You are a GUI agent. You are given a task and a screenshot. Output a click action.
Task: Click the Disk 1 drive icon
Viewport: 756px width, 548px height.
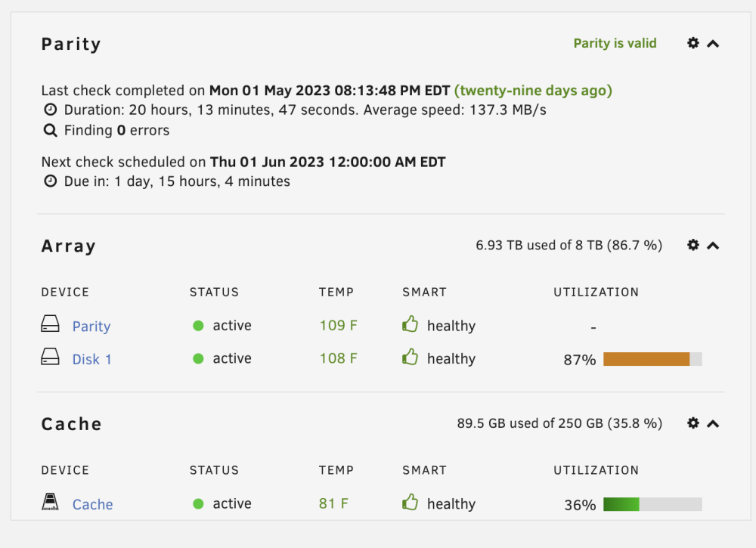click(50, 357)
